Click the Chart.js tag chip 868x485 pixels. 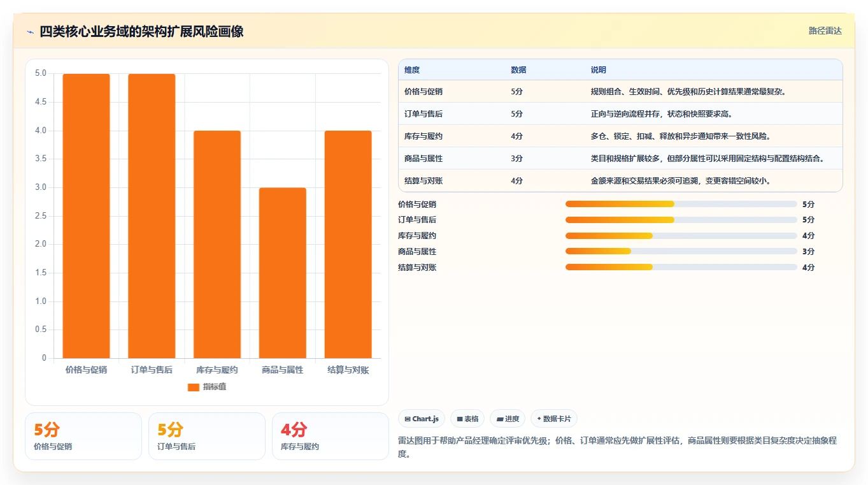[422, 419]
